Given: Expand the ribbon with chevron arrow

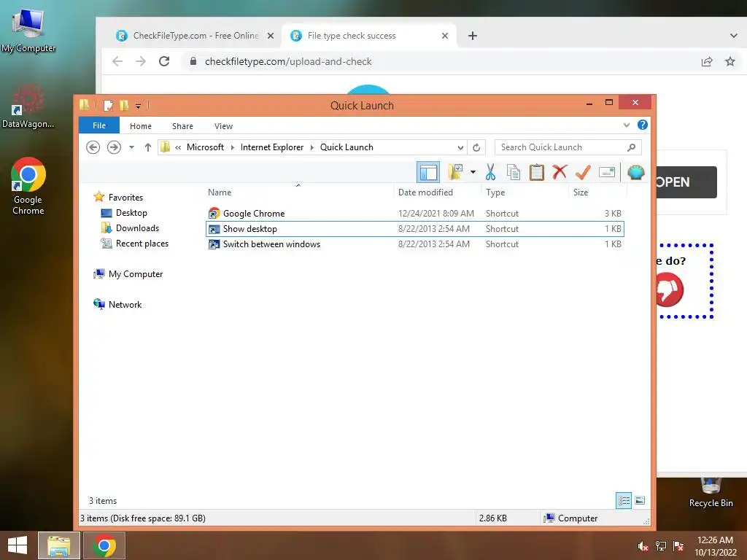Looking at the screenshot, I should 627,125.
